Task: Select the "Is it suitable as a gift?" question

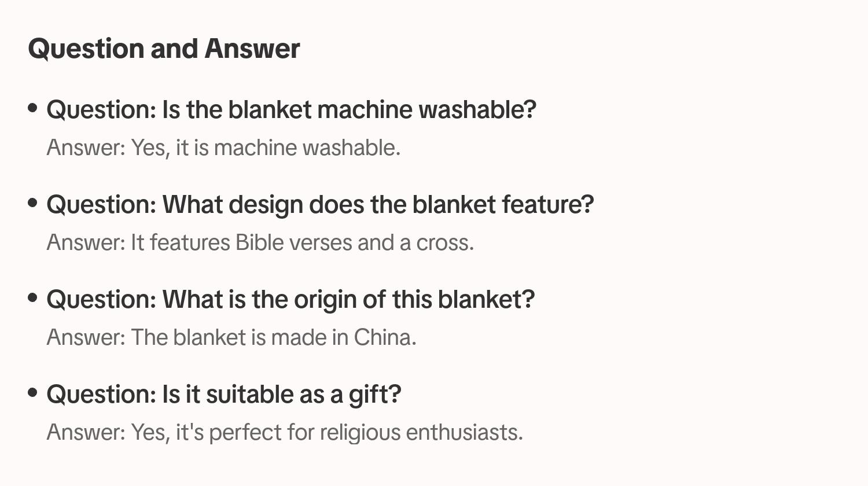Action: (x=223, y=395)
